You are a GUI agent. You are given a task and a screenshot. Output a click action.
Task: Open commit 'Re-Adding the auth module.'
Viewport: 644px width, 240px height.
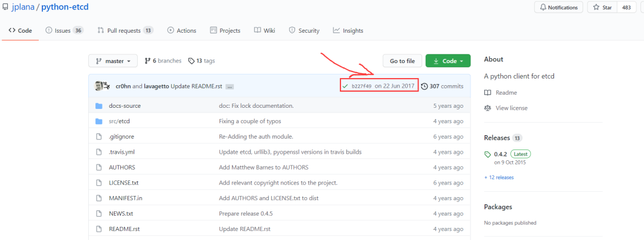point(256,136)
